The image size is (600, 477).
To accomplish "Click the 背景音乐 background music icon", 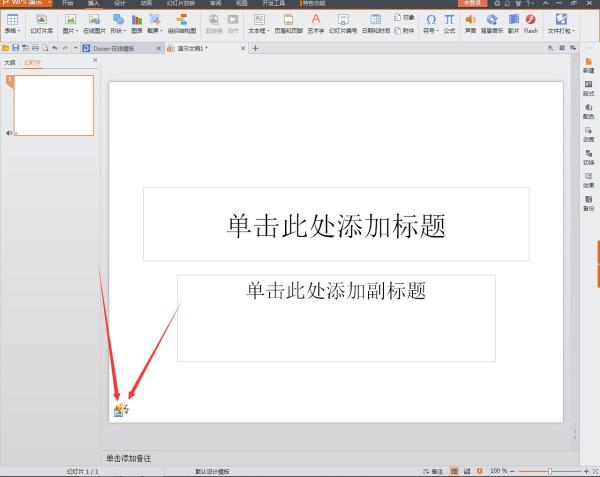I will point(492,21).
